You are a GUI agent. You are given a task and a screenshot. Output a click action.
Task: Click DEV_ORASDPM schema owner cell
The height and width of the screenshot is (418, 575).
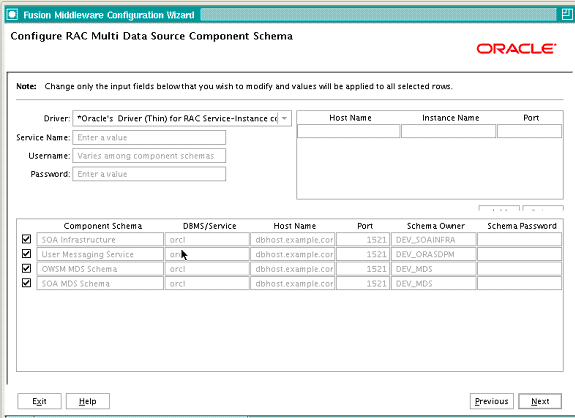pos(433,254)
